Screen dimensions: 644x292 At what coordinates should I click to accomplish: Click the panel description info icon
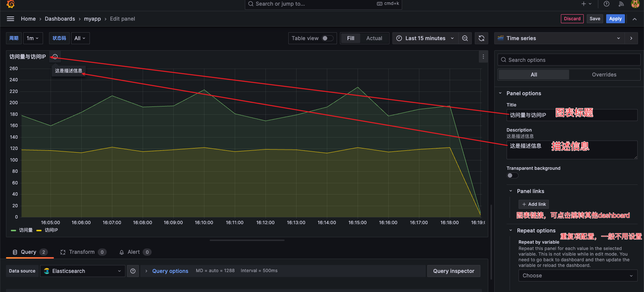pos(55,57)
